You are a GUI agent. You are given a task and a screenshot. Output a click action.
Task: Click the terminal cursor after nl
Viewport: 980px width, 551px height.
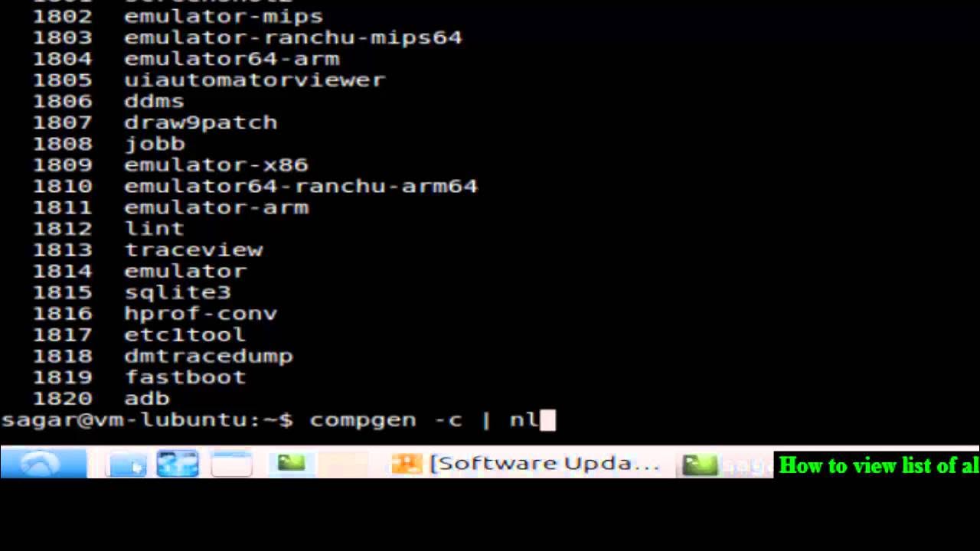547,420
